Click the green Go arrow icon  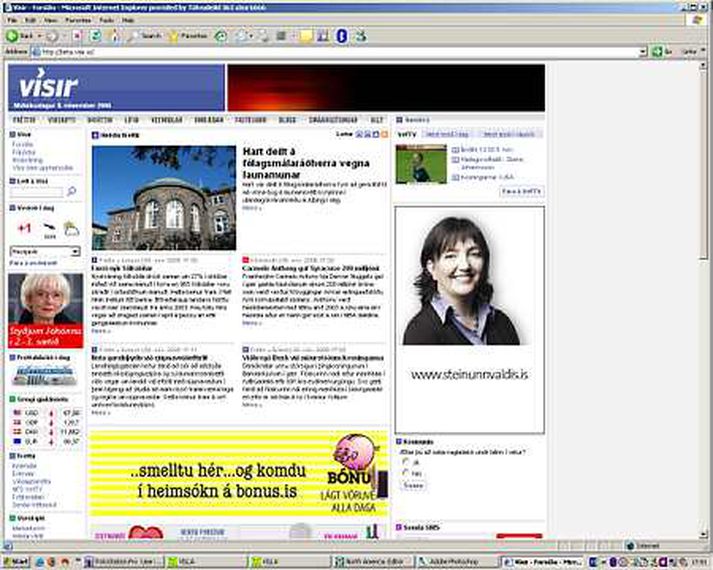657,51
